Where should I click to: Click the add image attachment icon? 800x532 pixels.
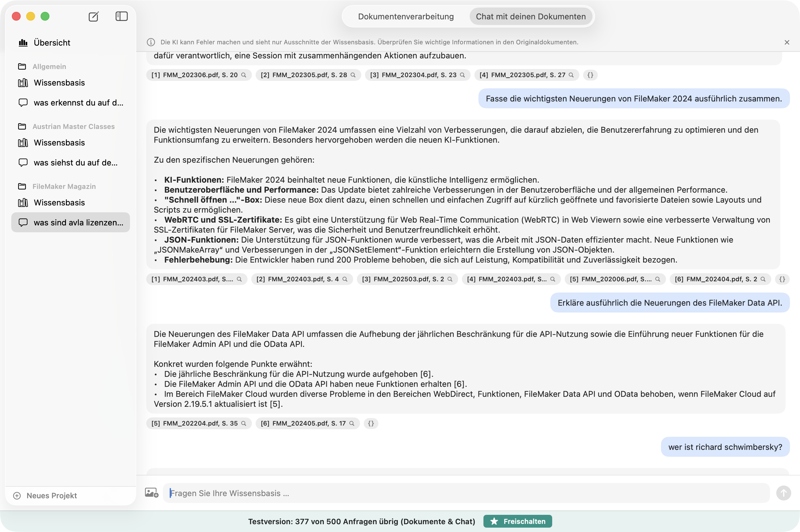click(x=152, y=493)
